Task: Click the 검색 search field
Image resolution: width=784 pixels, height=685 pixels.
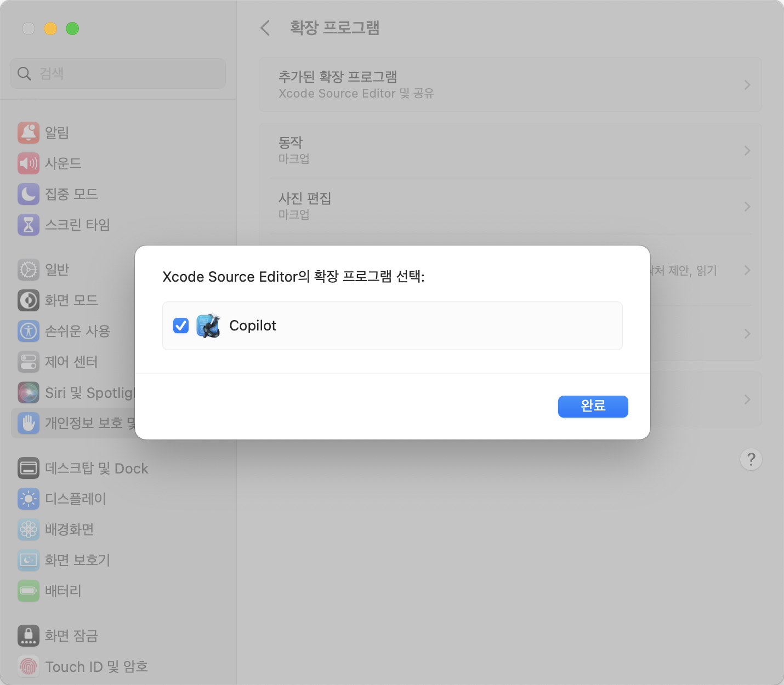Action: [x=118, y=73]
